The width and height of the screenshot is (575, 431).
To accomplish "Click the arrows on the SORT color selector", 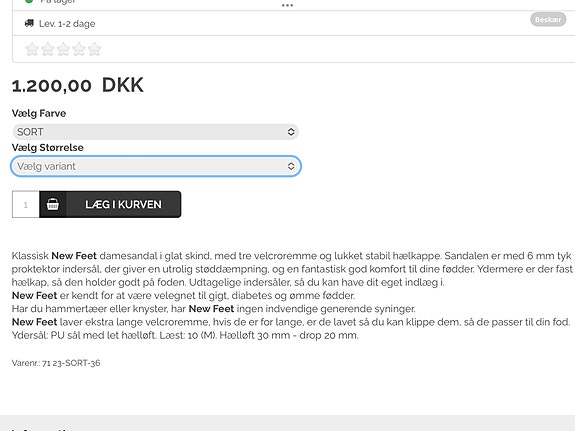I will pos(291,132).
